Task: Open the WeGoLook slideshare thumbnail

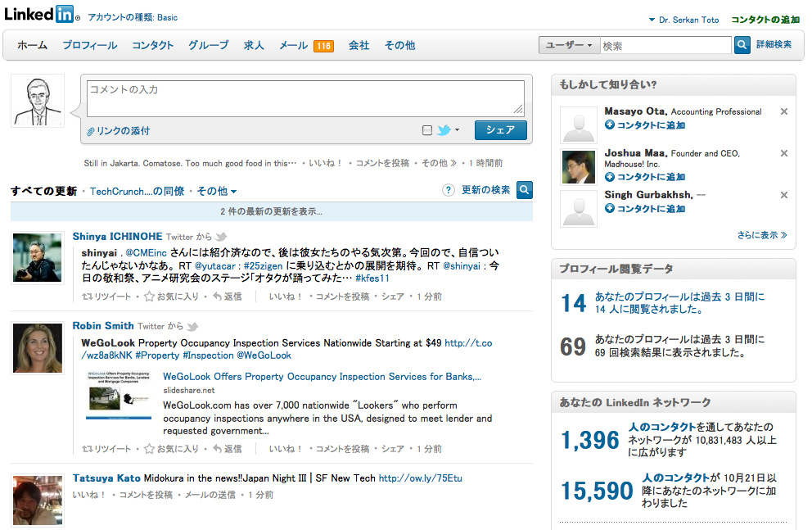Action: coord(119,395)
